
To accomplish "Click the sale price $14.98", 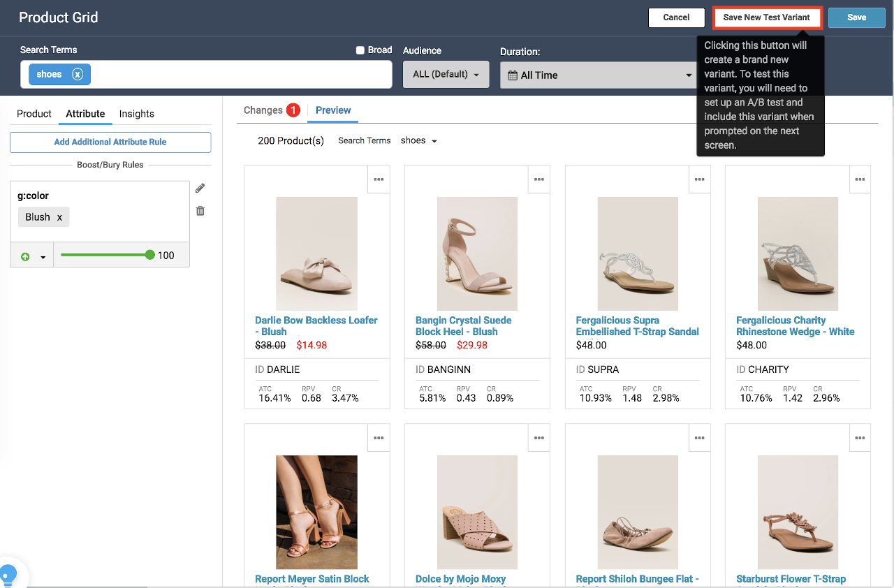I will [312, 345].
